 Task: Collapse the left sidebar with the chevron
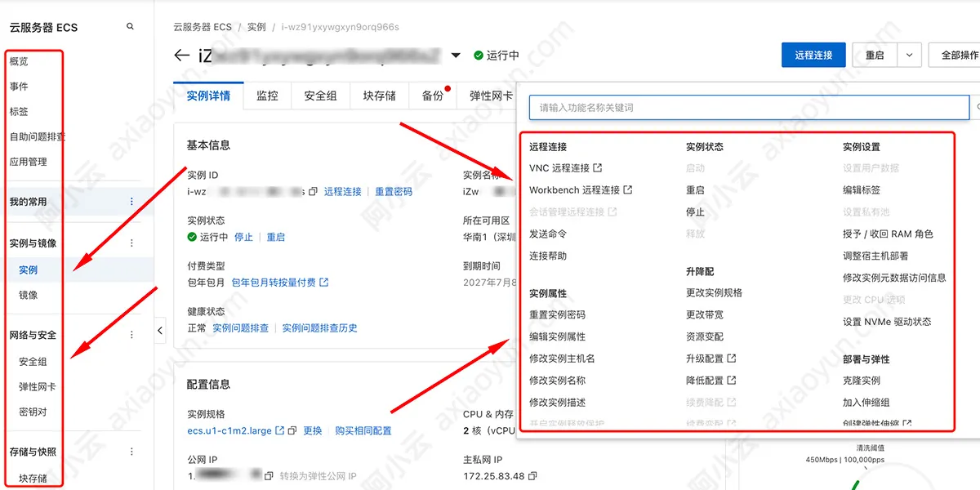(160, 331)
